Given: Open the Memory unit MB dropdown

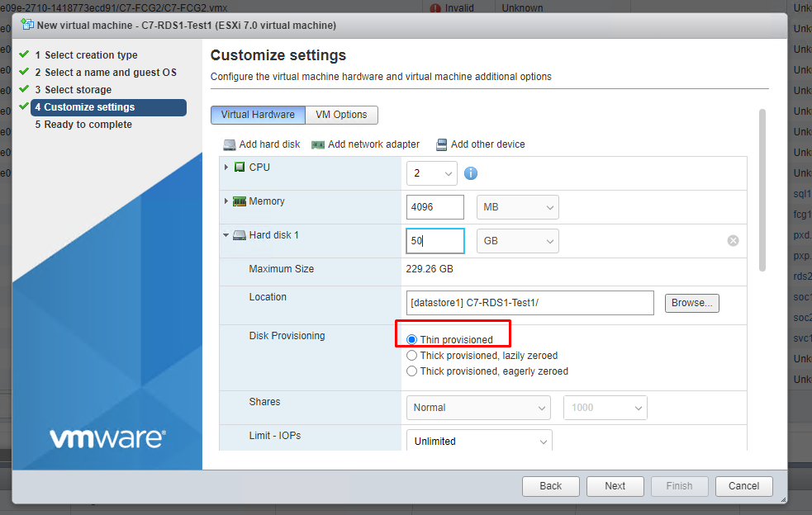Looking at the screenshot, I should tap(517, 207).
